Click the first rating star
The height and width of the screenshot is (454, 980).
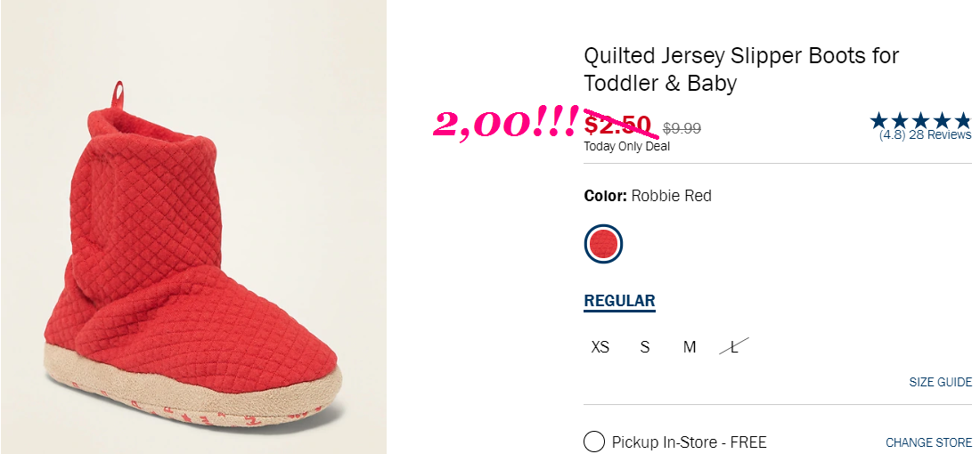tap(878, 120)
